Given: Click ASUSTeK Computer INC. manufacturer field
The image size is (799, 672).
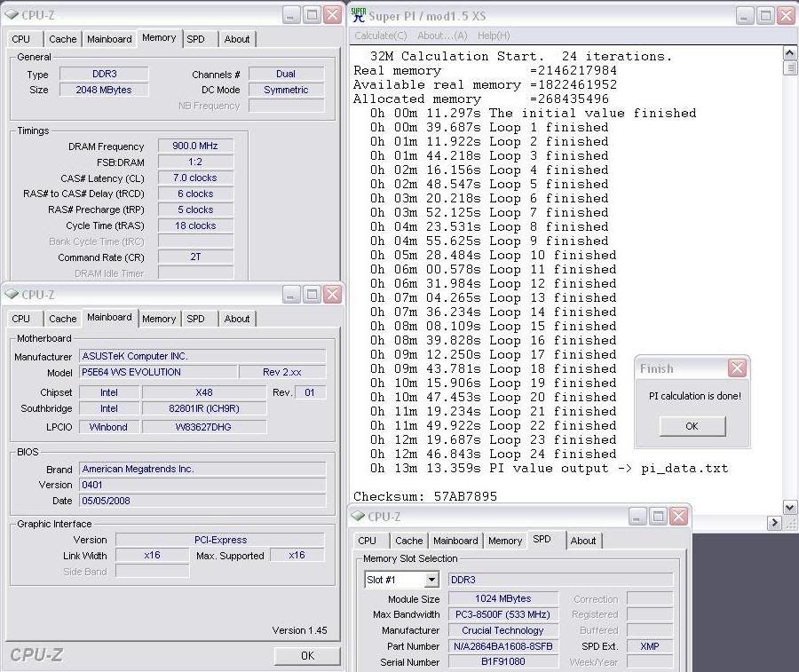Looking at the screenshot, I should [202, 356].
